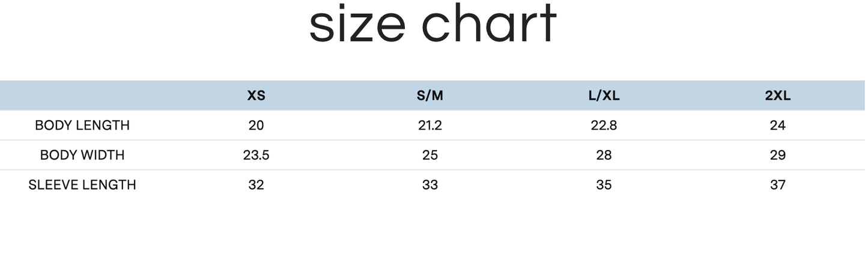Select the XS column header
Viewport: 868px width, 276px height.
click(x=256, y=96)
